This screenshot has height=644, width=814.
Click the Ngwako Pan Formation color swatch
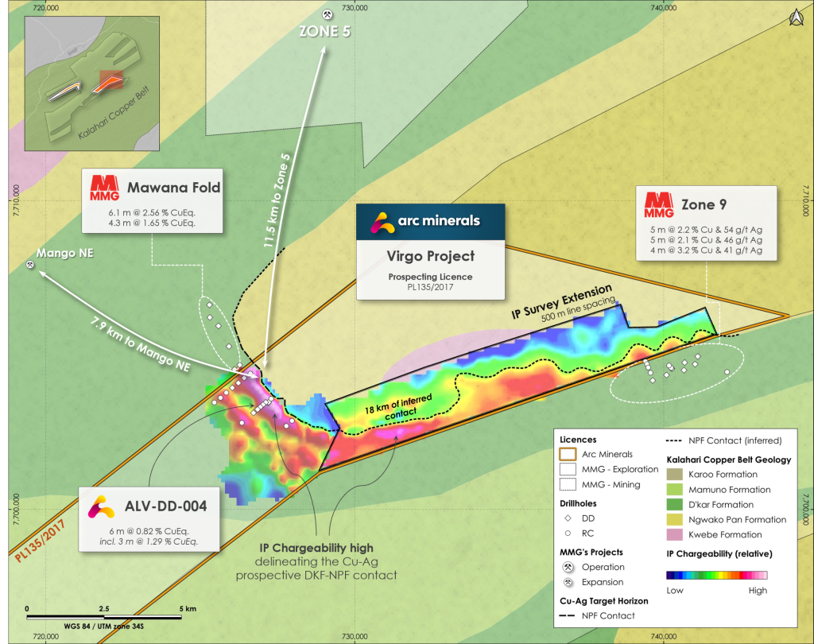tap(674, 519)
